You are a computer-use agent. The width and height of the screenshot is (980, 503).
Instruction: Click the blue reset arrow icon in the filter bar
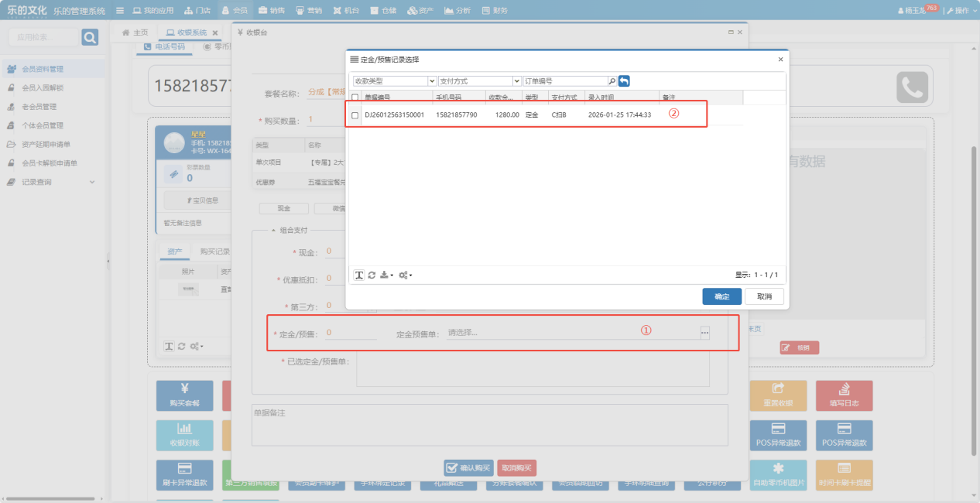pos(624,81)
